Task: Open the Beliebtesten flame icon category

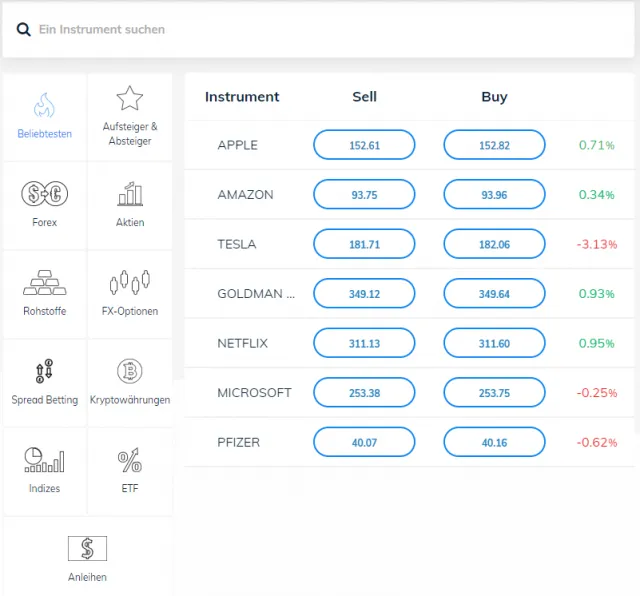Action: 44,105
